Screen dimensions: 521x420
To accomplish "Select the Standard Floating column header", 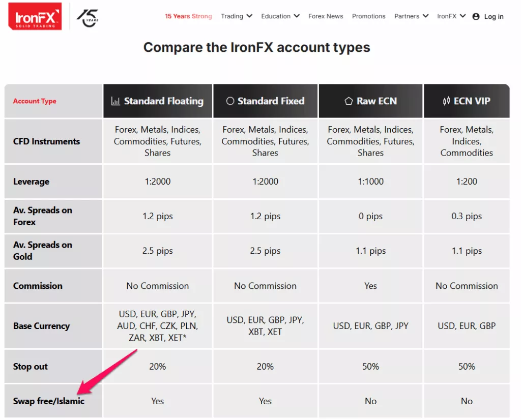I will click(x=158, y=101).
